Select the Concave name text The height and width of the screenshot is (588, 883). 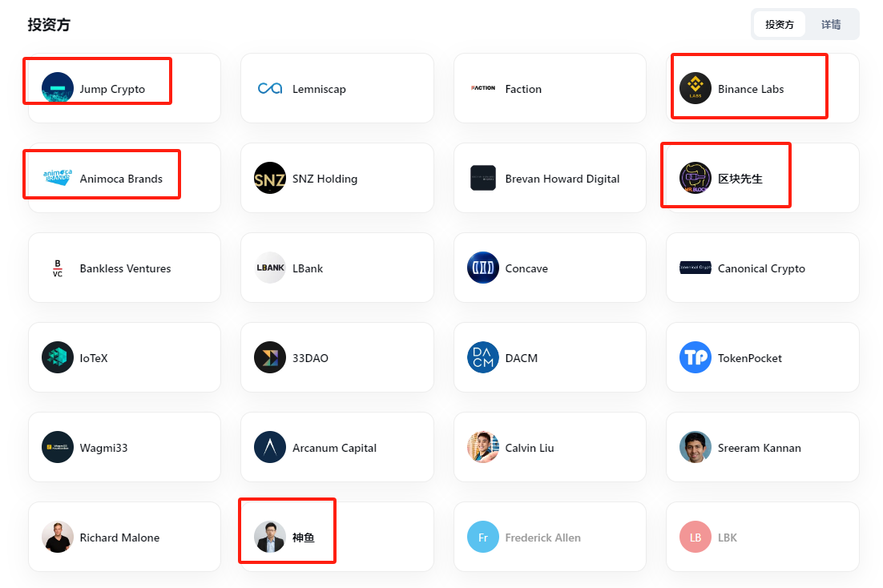(526, 268)
